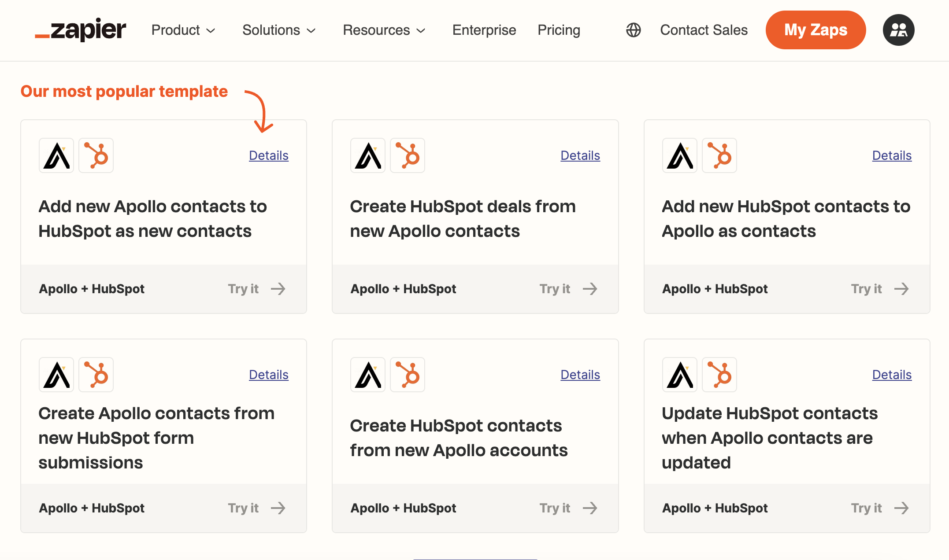Click HubSpot icon in 'from new Apollo accounts' card
This screenshot has height=560, width=949.
coord(408,375)
